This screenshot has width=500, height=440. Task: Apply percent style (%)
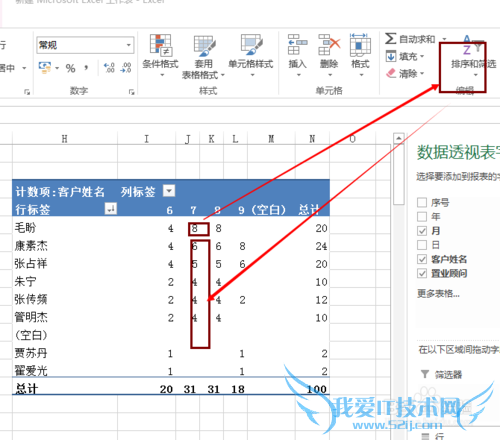pyautogui.click(x=70, y=68)
